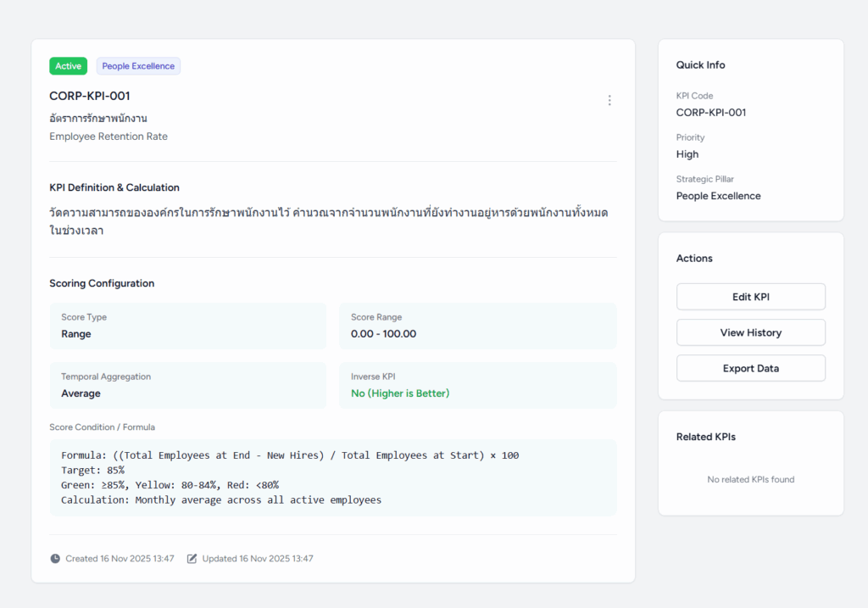Click the Export Data button

(x=750, y=368)
